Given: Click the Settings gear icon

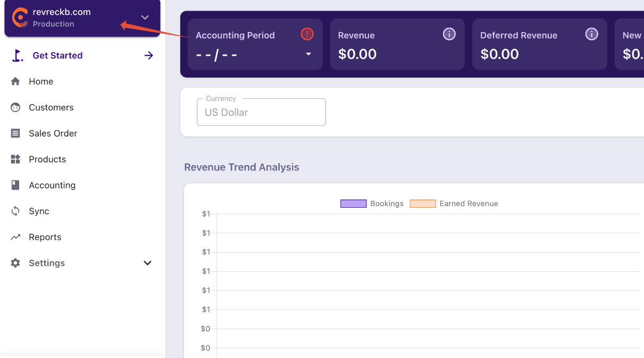Looking at the screenshot, I should point(15,263).
